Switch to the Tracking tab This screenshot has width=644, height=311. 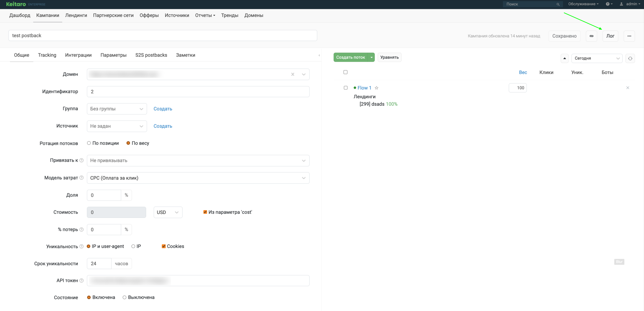(x=47, y=55)
